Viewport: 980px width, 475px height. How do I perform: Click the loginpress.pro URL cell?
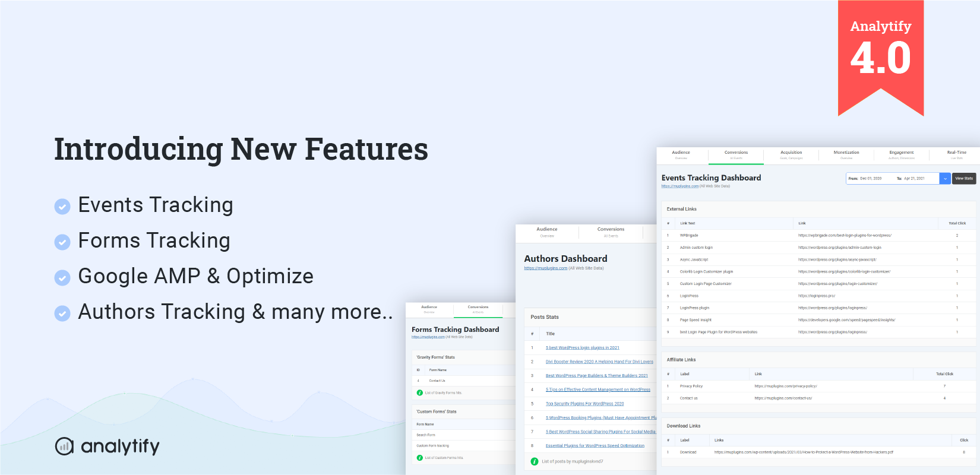pyautogui.click(x=817, y=296)
